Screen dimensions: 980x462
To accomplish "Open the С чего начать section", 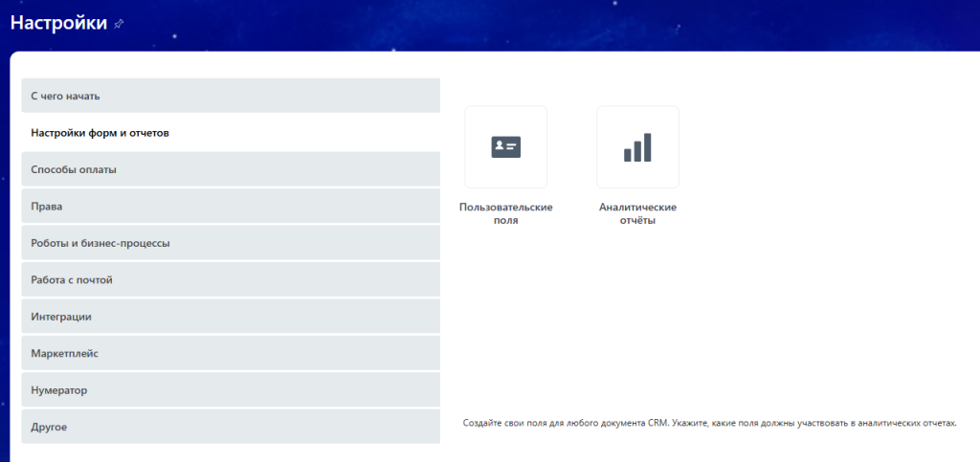I will point(230,96).
